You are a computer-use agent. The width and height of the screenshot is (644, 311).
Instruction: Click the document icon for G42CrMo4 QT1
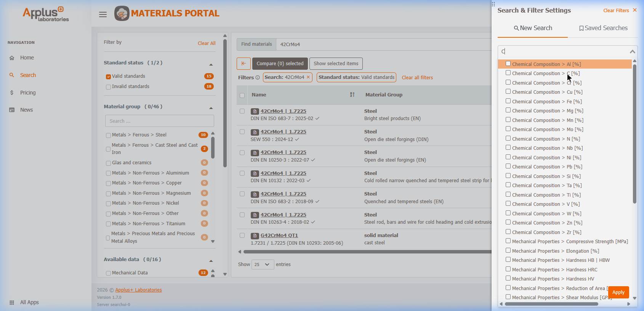(x=255, y=236)
